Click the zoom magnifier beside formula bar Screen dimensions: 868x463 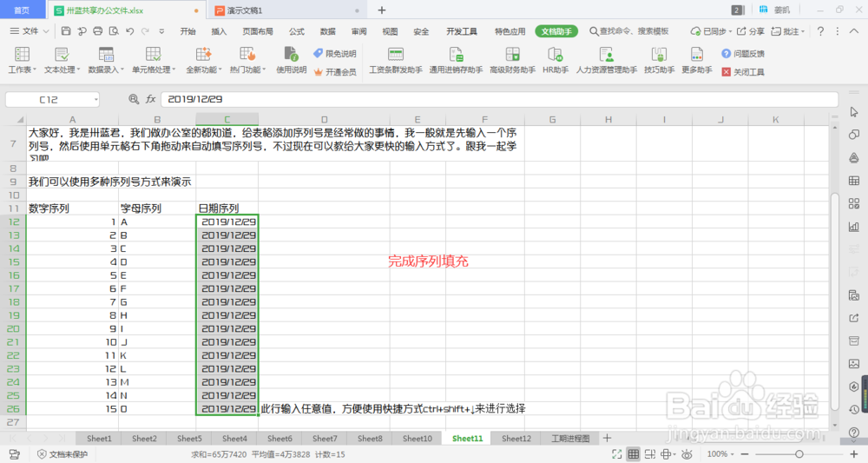point(134,99)
